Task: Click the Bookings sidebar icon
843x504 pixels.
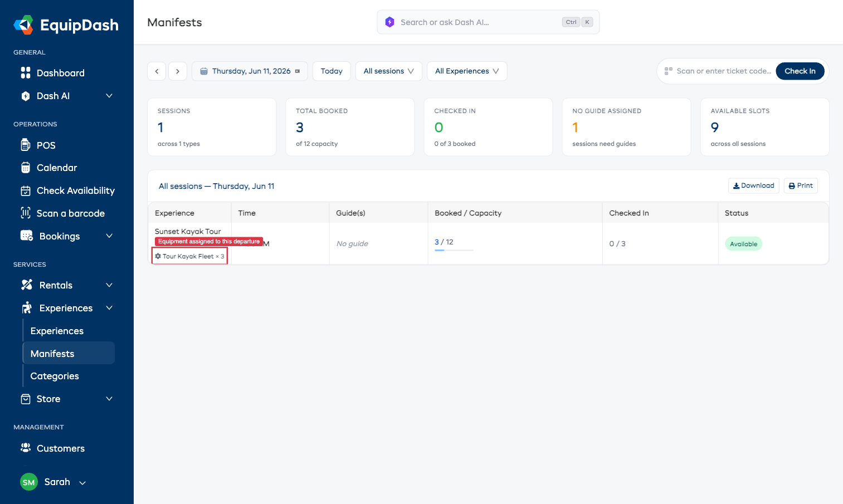Action: click(27, 236)
